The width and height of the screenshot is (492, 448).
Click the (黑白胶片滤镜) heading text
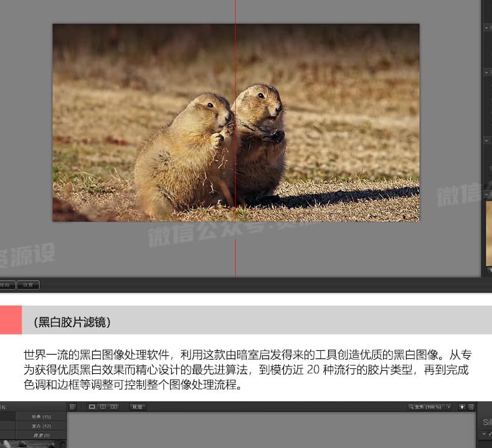pos(72,322)
